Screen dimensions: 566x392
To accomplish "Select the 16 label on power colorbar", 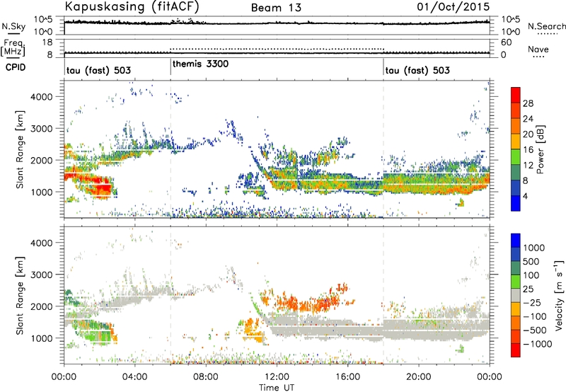I will point(528,150).
